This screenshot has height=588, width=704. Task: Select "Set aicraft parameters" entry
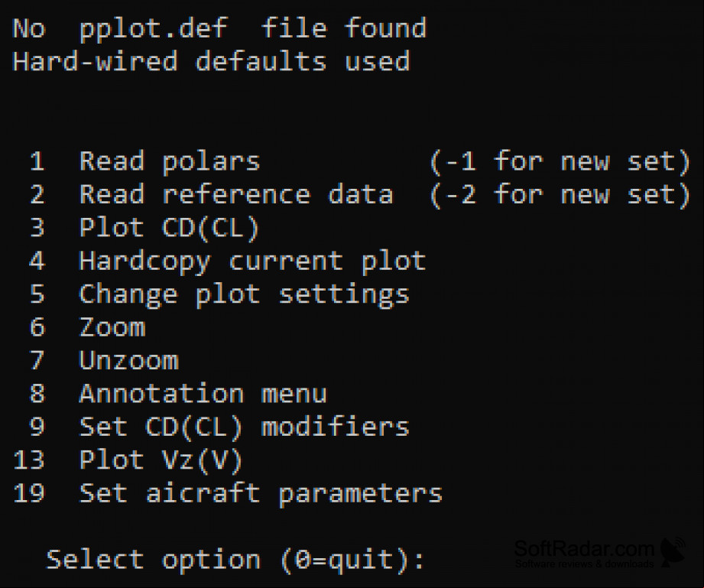click(x=261, y=493)
